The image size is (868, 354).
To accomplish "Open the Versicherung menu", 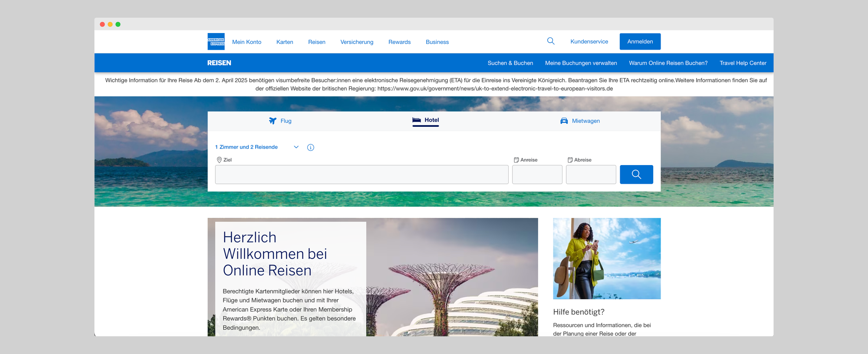I will [357, 42].
